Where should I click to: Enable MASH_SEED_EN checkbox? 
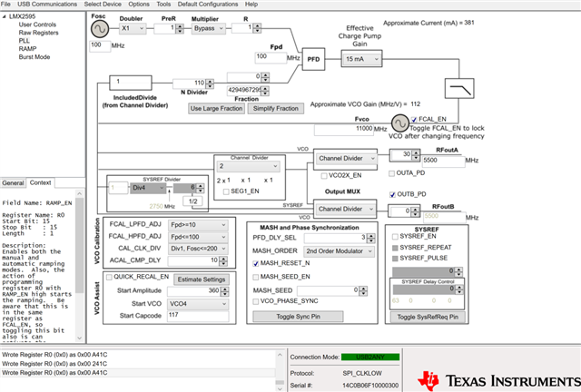click(256, 277)
